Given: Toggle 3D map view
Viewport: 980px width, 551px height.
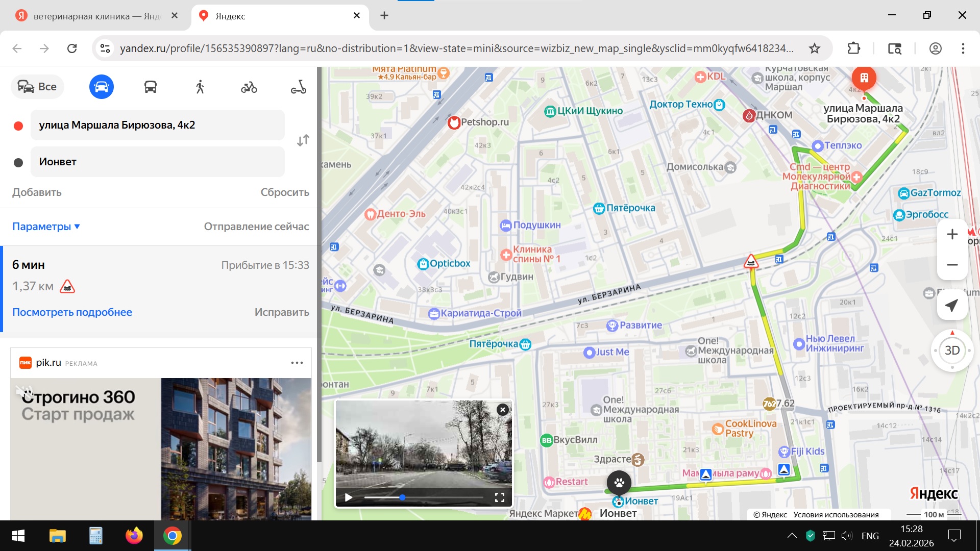Looking at the screenshot, I should 952,350.
